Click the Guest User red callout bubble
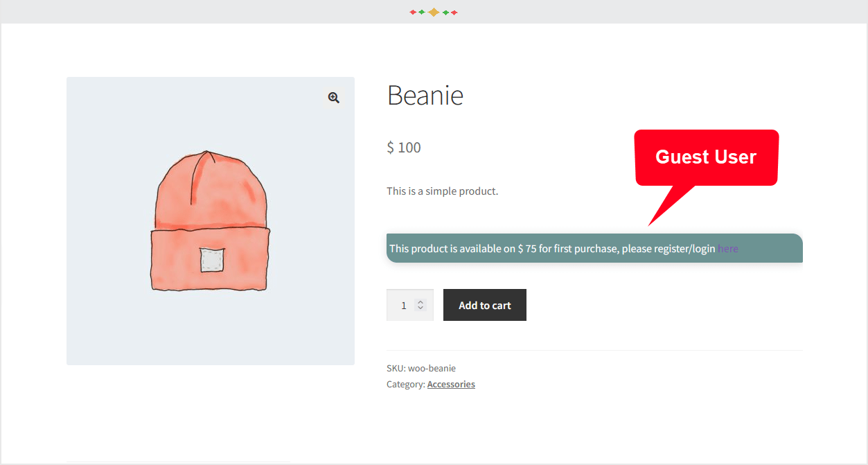The image size is (868, 465). coord(705,157)
